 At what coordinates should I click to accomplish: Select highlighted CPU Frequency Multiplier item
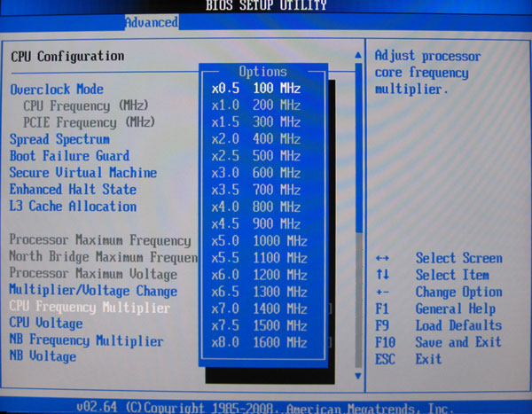(90, 307)
